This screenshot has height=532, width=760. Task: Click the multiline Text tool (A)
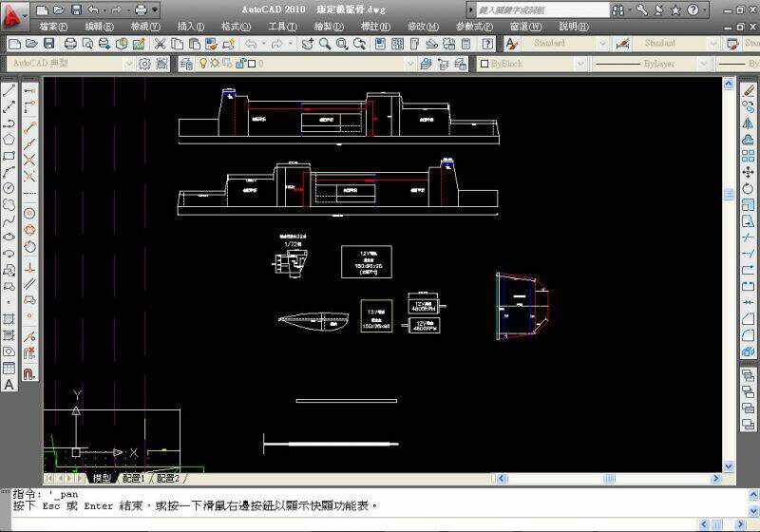coord(9,385)
